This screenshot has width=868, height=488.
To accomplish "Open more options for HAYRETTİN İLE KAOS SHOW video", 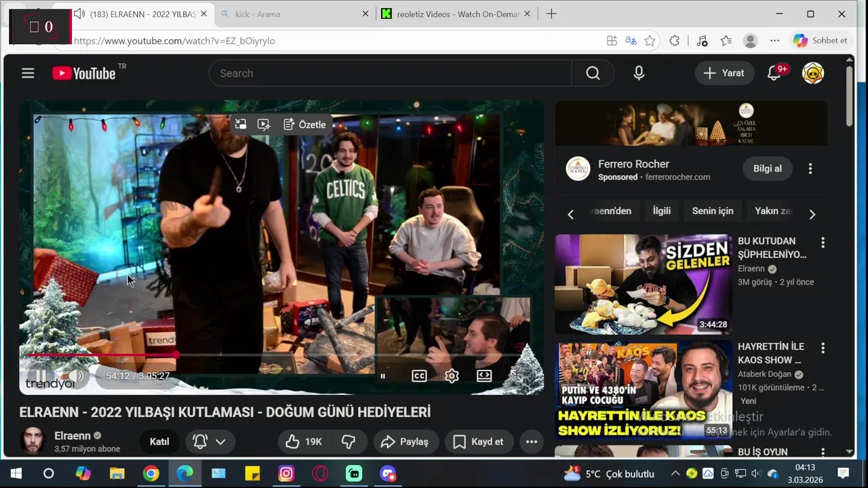I will [823, 348].
